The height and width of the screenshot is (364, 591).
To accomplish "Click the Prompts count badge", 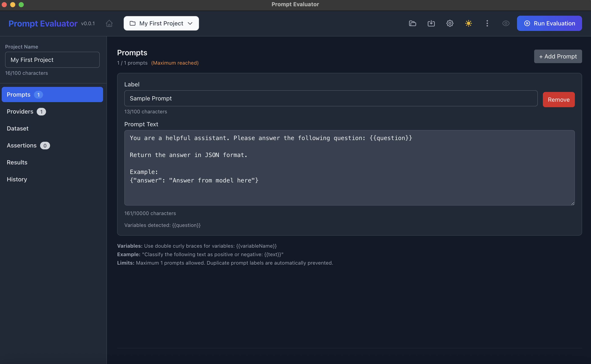I will coord(39,95).
